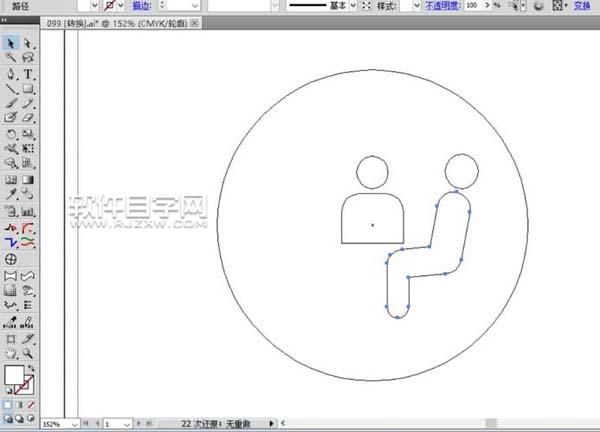Select the Paintbrush tool
The width and height of the screenshot is (600, 432).
[11, 103]
